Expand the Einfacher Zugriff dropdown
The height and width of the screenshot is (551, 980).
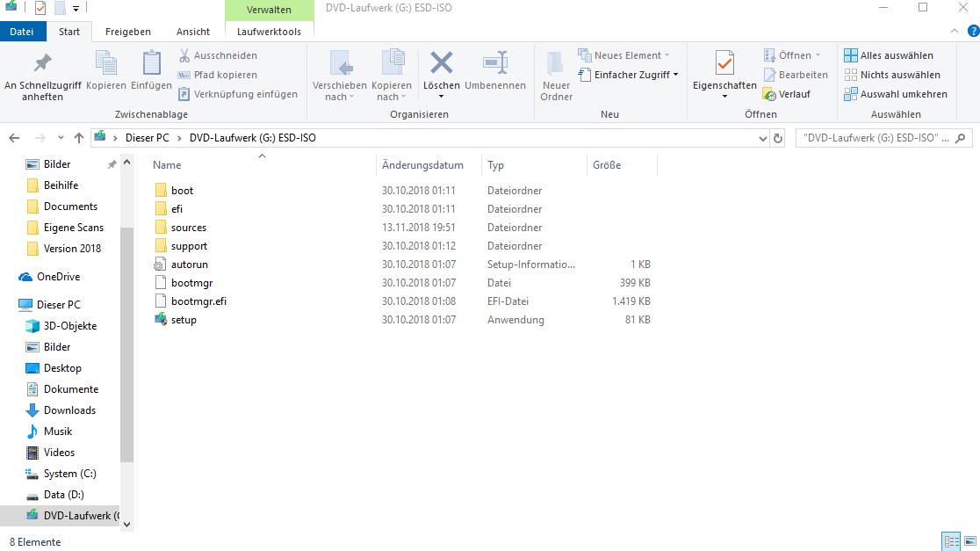[675, 75]
